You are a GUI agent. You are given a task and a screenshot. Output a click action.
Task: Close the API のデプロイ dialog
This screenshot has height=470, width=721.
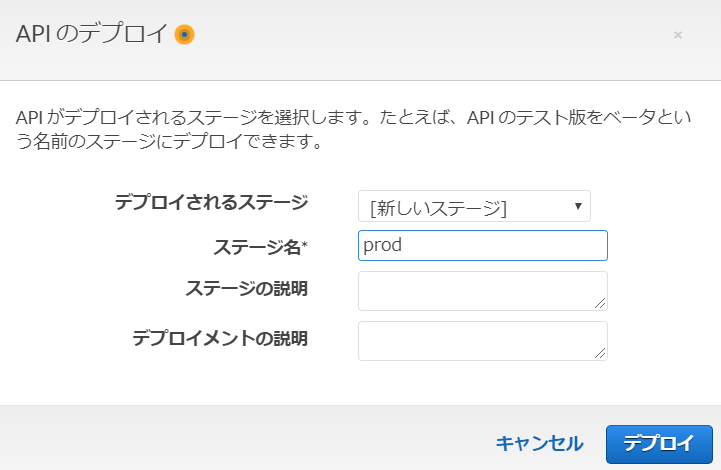[677, 35]
